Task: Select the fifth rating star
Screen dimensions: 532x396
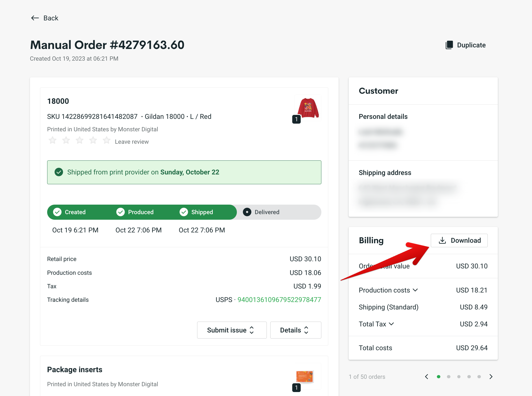Action: pos(106,140)
